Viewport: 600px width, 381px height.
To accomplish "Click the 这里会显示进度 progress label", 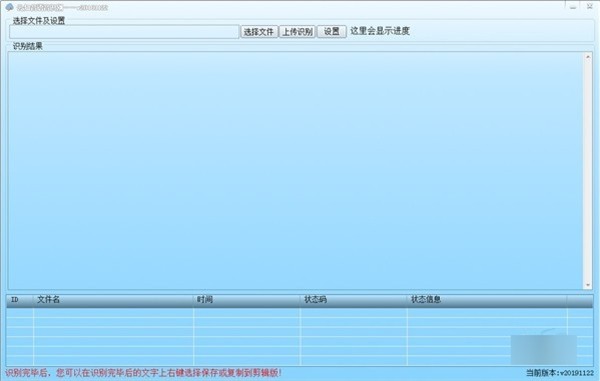I will pos(380,31).
